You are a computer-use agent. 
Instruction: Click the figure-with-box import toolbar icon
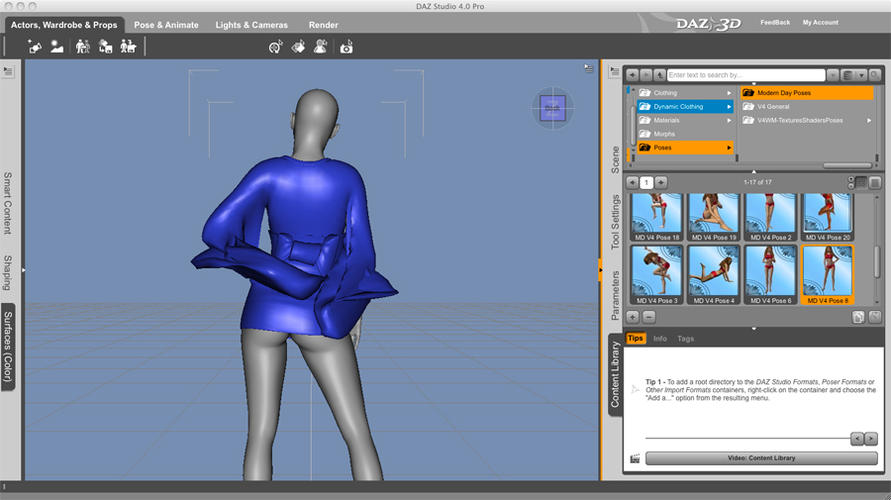[x=105, y=47]
